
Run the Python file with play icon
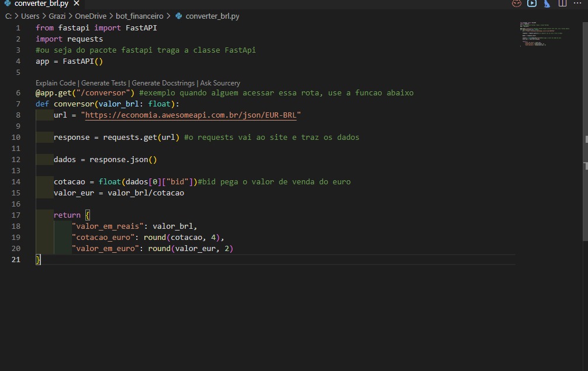pyautogui.click(x=532, y=4)
